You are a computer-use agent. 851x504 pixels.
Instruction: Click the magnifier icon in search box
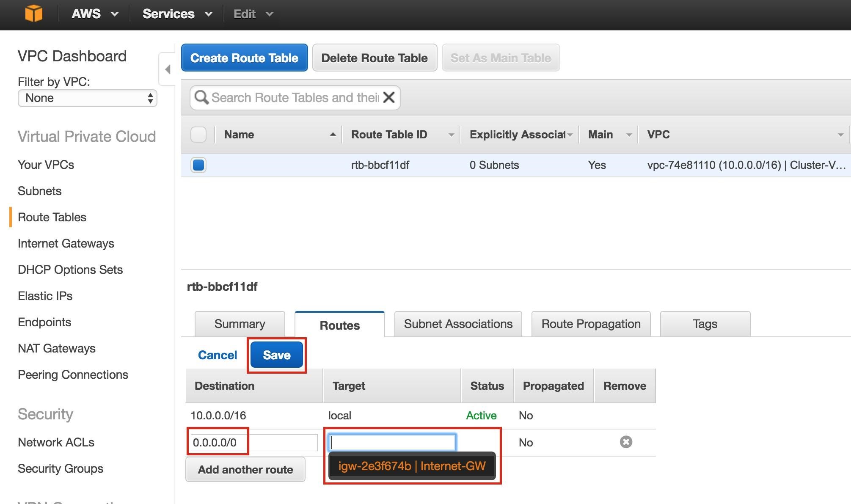click(x=201, y=98)
